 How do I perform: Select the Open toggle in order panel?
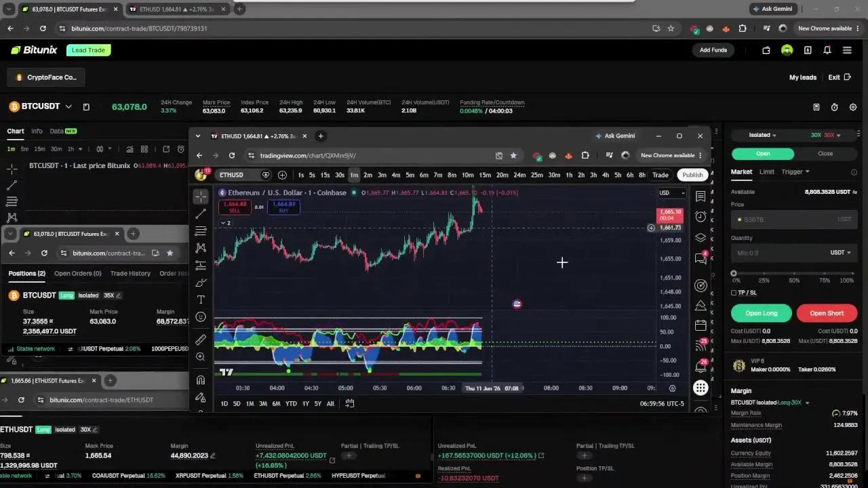tap(763, 153)
